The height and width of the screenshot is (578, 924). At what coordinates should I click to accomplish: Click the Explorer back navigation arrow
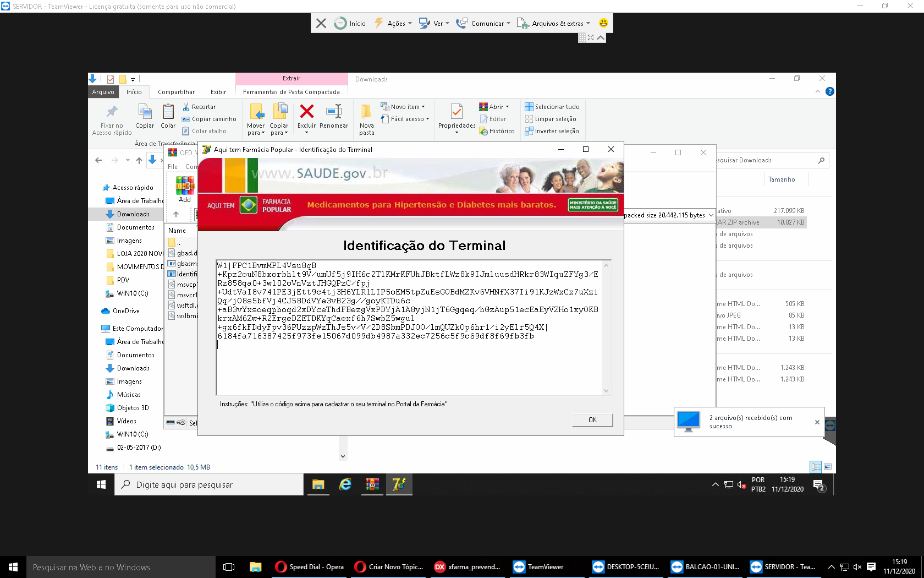[98, 160]
